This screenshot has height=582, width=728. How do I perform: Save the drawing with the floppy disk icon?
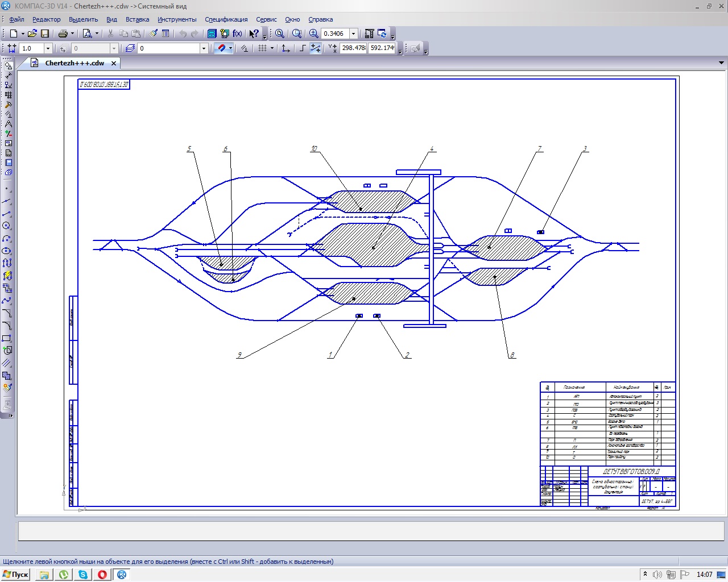click(45, 34)
